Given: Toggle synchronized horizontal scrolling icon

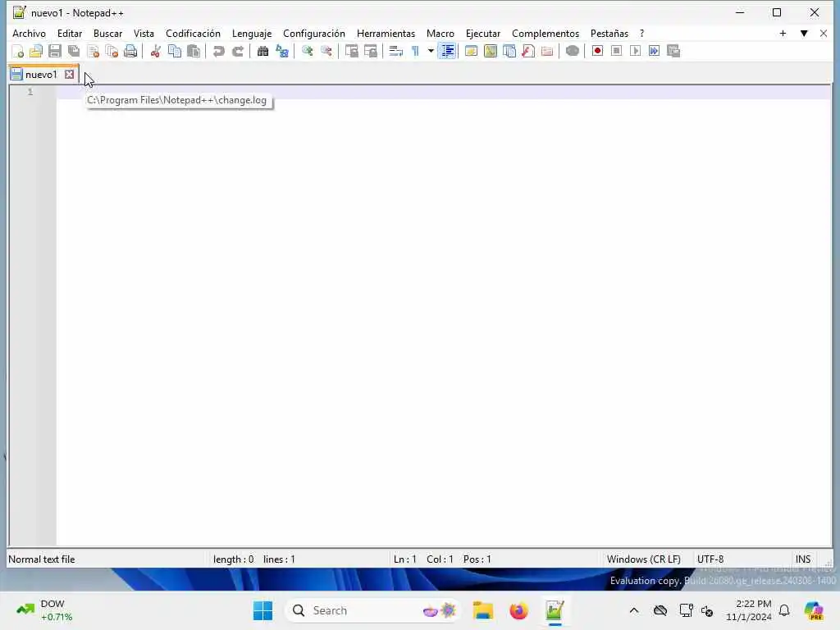Looking at the screenshot, I should tap(371, 52).
